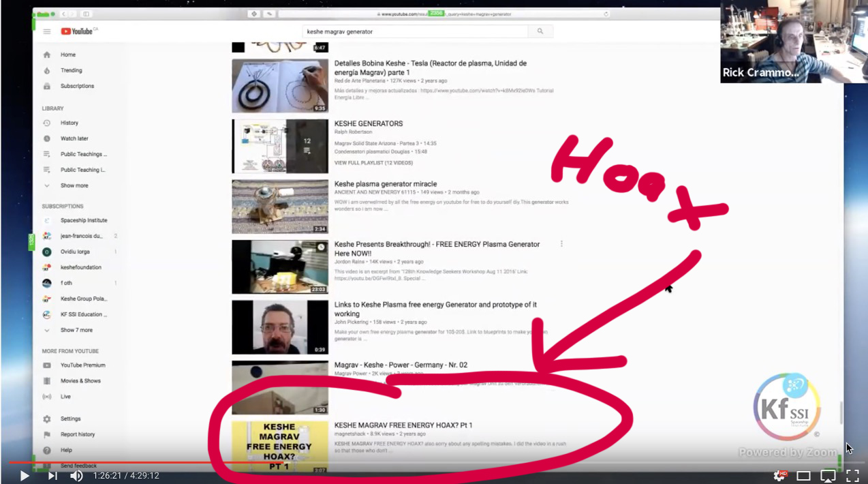
Task: Click the Help question mark icon
Action: tap(47, 450)
